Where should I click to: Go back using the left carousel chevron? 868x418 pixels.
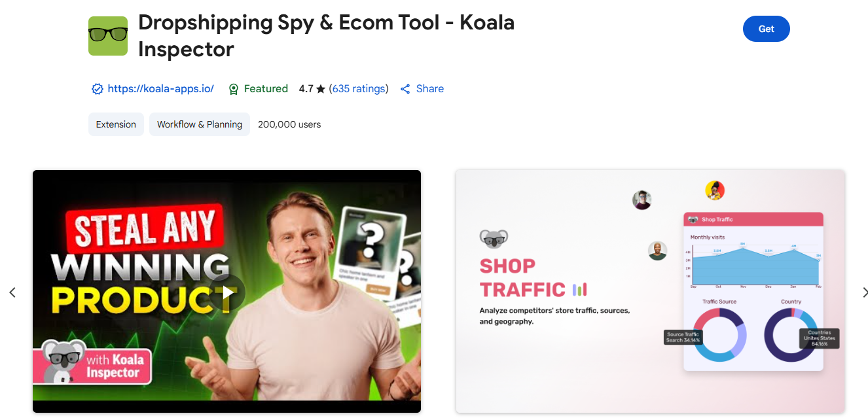[x=12, y=292]
